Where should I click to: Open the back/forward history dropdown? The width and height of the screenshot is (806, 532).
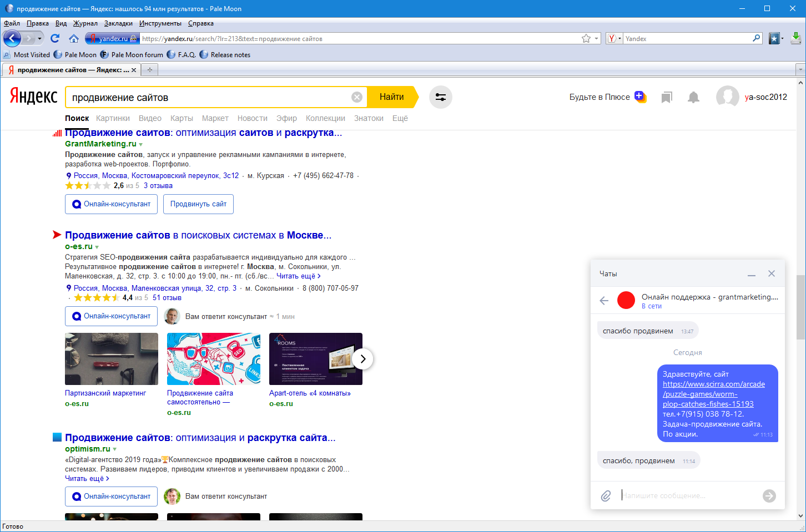click(x=39, y=38)
